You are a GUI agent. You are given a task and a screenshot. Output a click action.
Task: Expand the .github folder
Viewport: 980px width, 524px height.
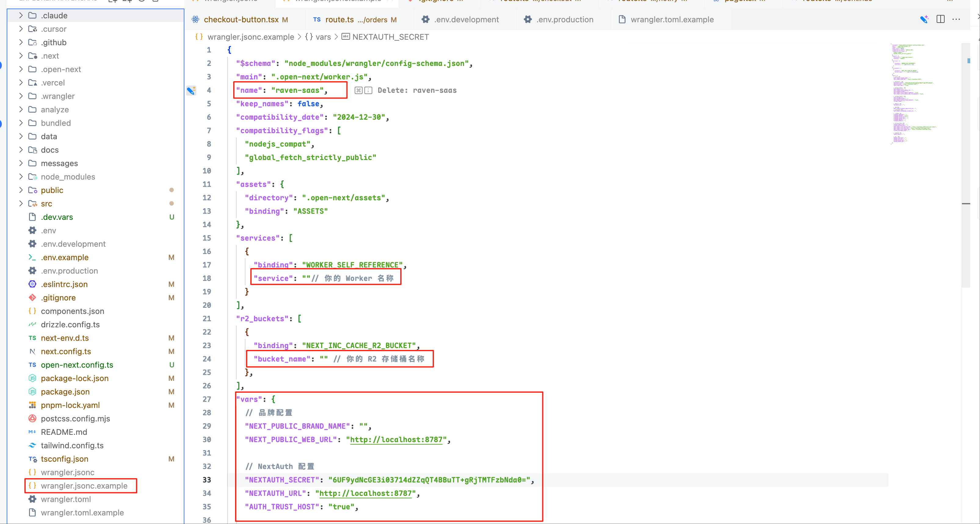pyautogui.click(x=21, y=42)
